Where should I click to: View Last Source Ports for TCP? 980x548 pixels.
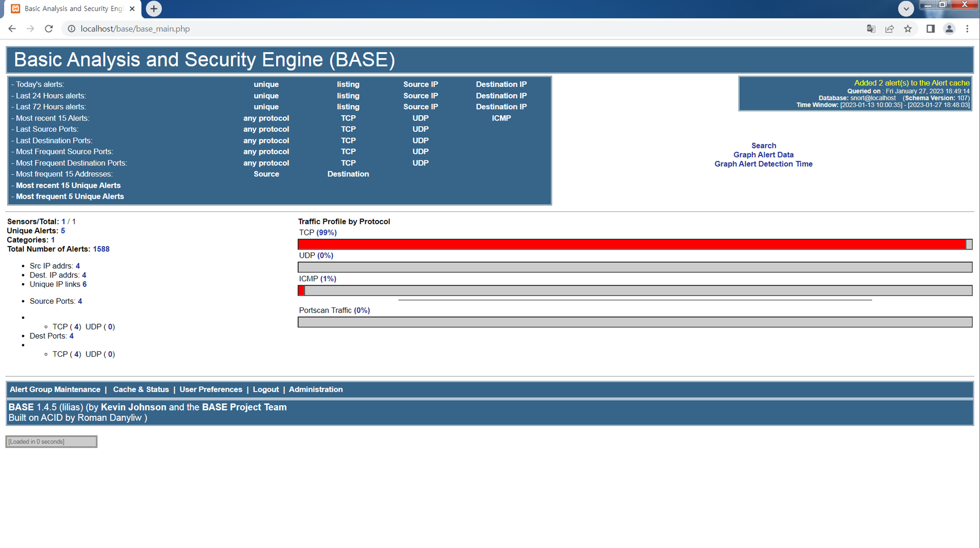pos(348,129)
